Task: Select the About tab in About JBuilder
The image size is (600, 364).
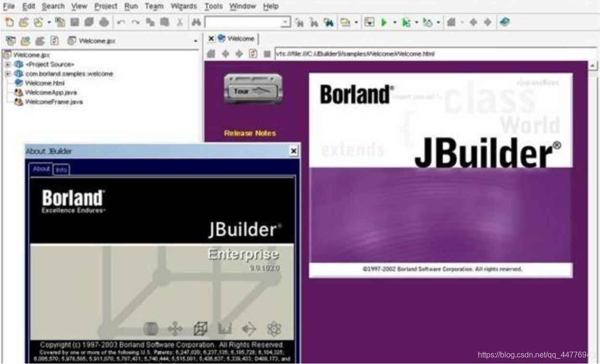Action: (41, 169)
